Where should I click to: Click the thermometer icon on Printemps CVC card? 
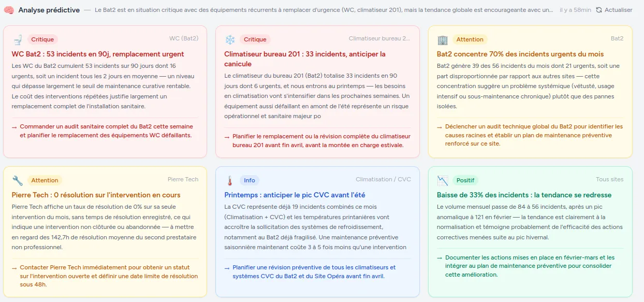pyautogui.click(x=229, y=180)
